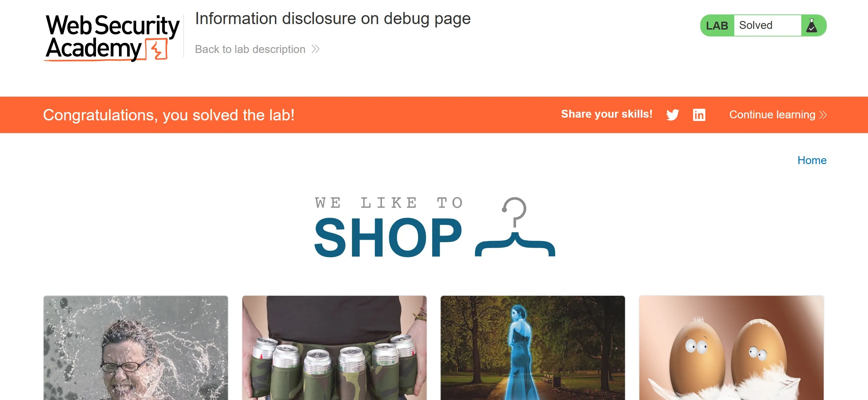
Task: Click the Web Security Academy logo
Action: point(112,37)
